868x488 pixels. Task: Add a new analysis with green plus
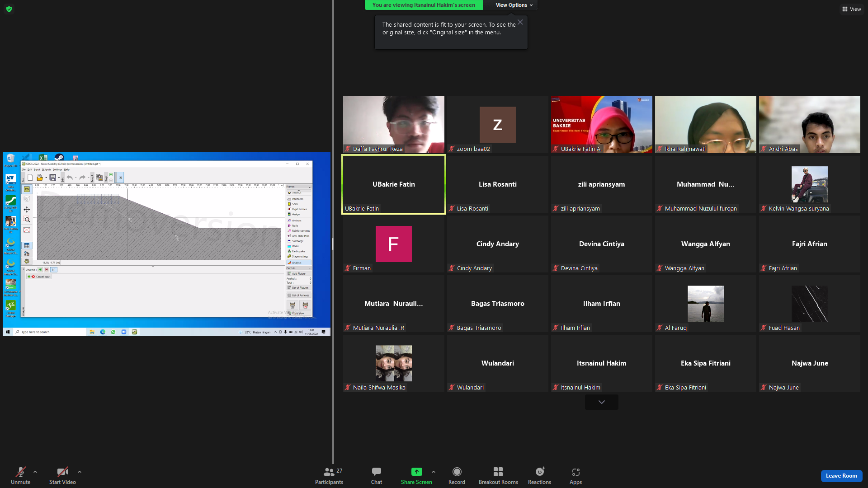tap(40, 270)
